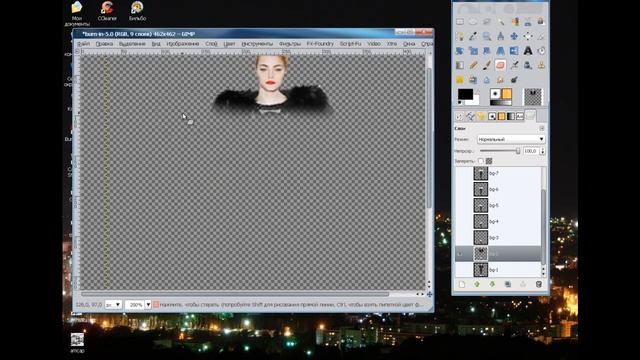Click the opacity value stepper arrows
This screenshot has width=640, height=360.
(x=542, y=151)
